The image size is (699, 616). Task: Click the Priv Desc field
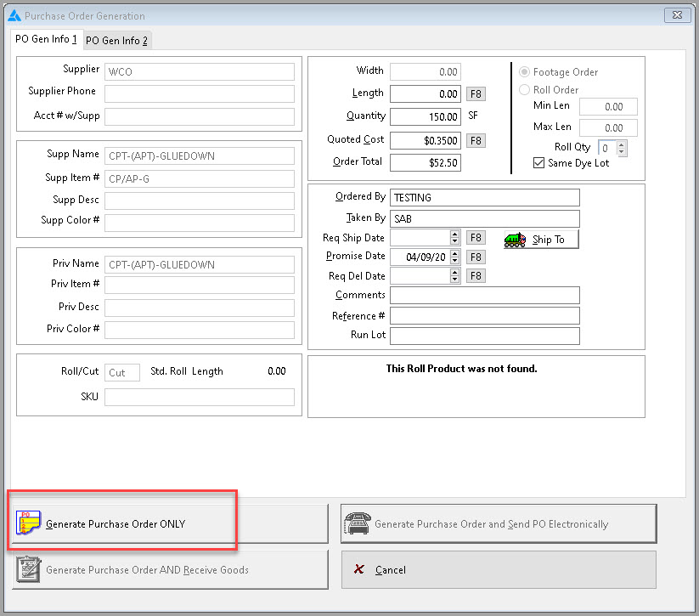[x=200, y=308]
